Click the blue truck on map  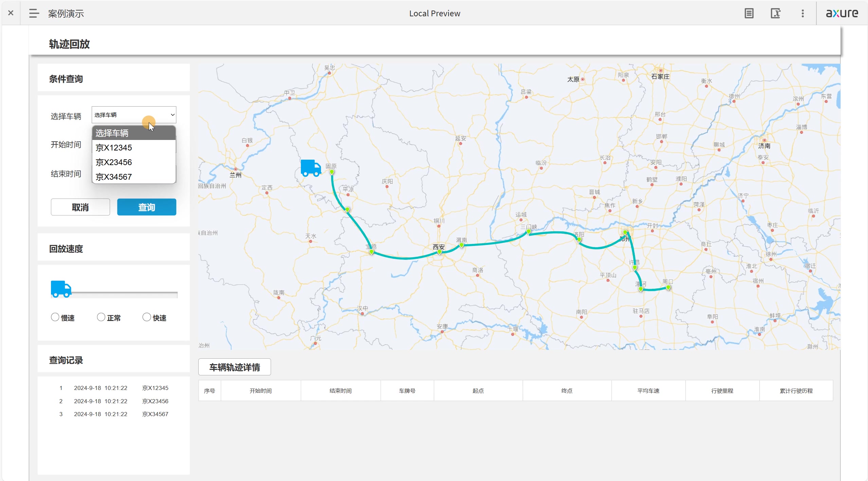pyautogui.click(x=310, y=168)
